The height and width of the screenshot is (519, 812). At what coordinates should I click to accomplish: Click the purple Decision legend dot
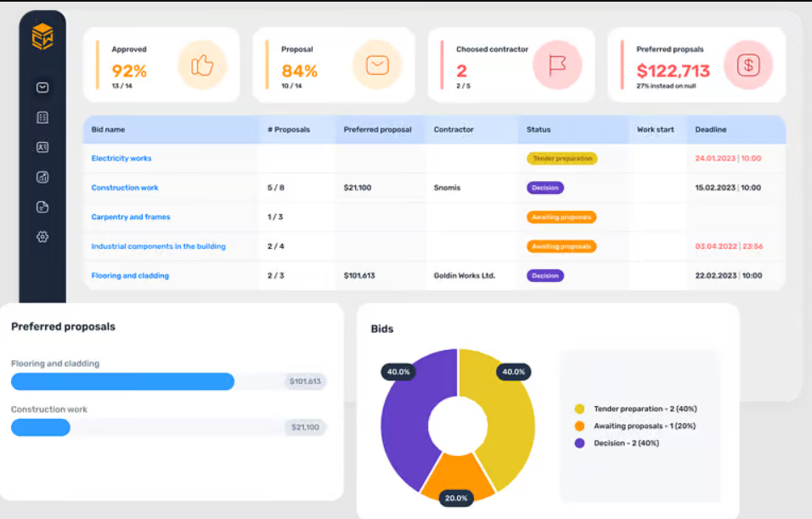(580, 443)
